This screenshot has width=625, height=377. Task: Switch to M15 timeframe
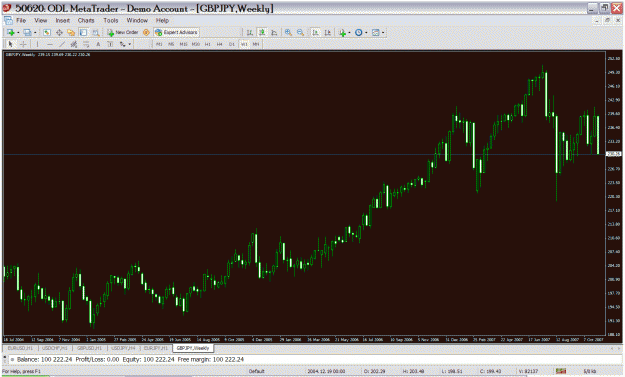pyautogui.click(x=183, y=44)
